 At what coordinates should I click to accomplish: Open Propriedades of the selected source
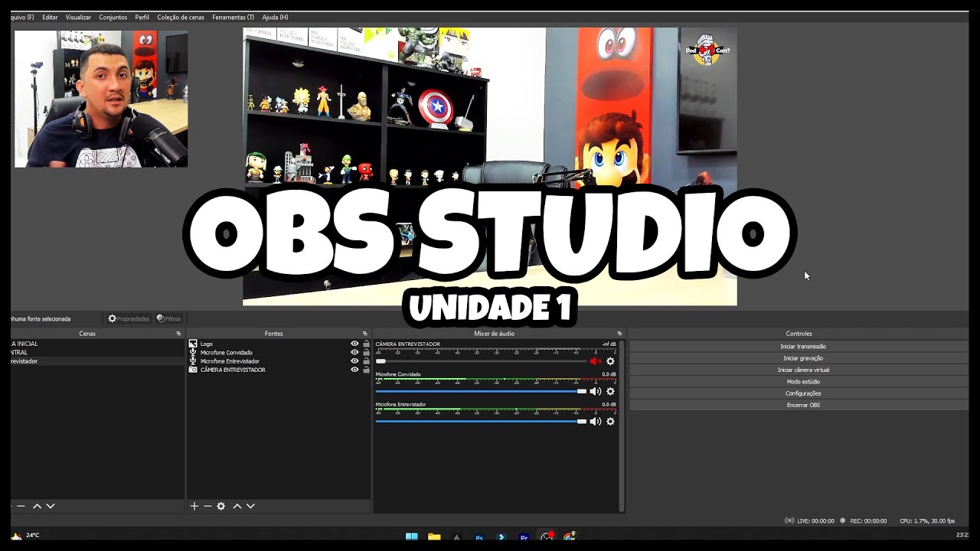129,318
